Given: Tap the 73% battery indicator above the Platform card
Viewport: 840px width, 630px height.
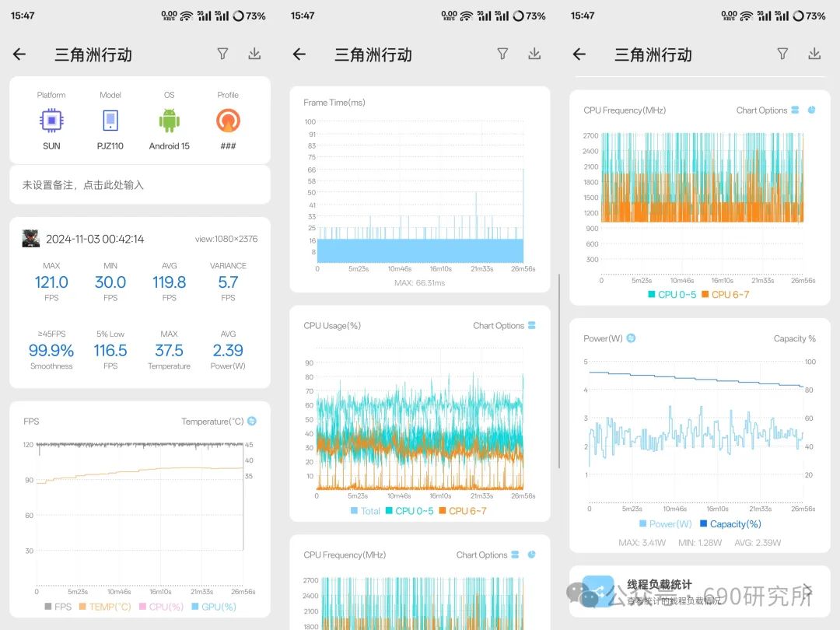Looking at the screenshot, I should point(249,16).
